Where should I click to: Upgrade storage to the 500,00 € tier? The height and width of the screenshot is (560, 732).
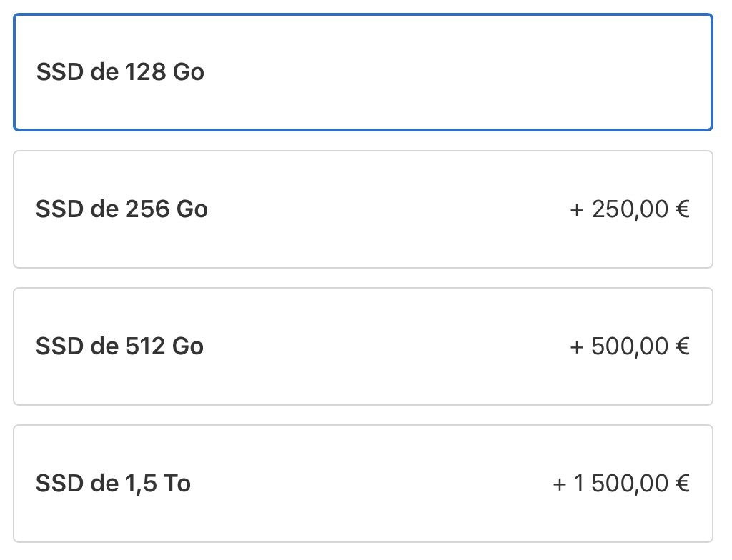[362, 346]
